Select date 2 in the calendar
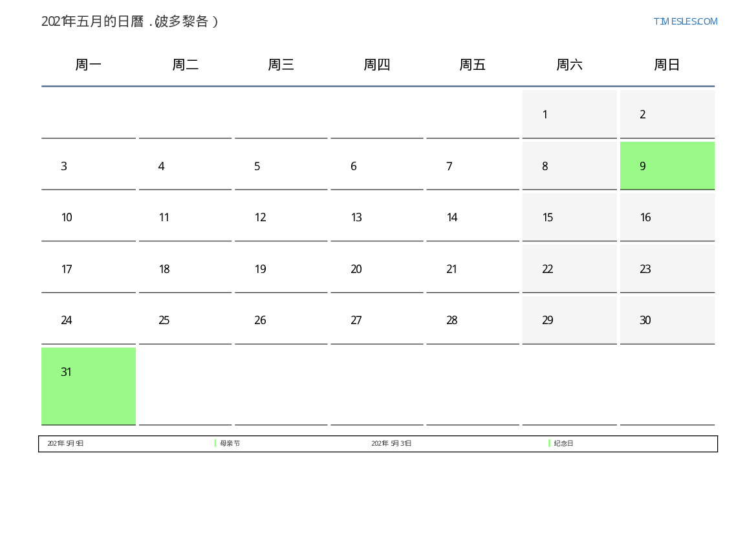 pos(667,114)
